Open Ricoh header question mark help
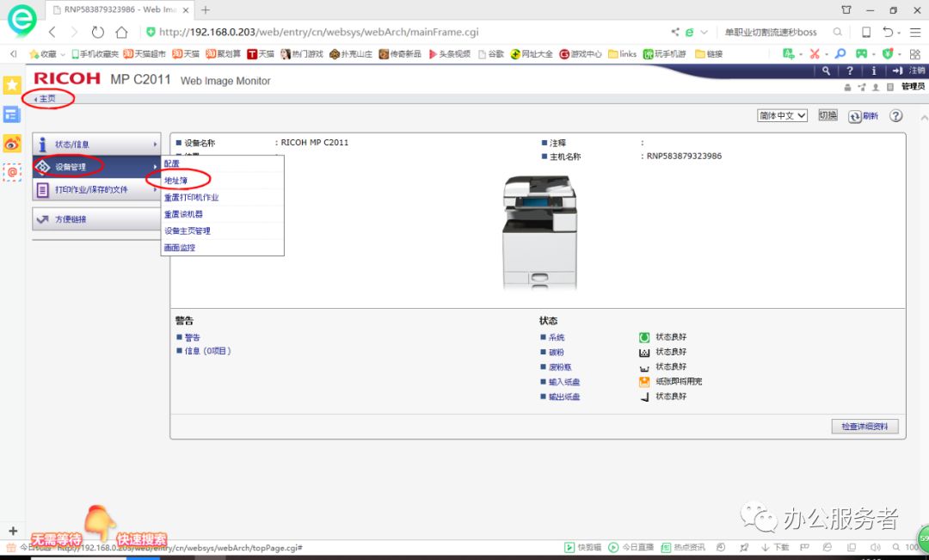The image size is (929, 560). [850, 71]
